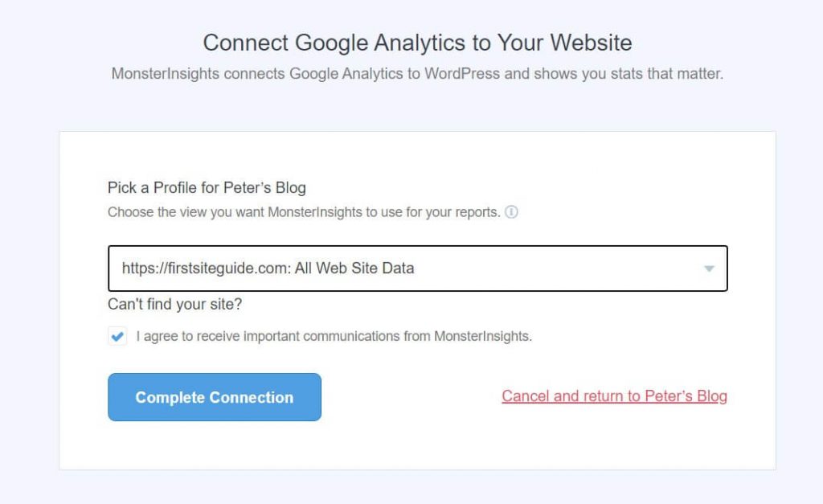Toggle the MonsterInsights communications checkbox
The image size is (823, 504).
coord(118,336)
